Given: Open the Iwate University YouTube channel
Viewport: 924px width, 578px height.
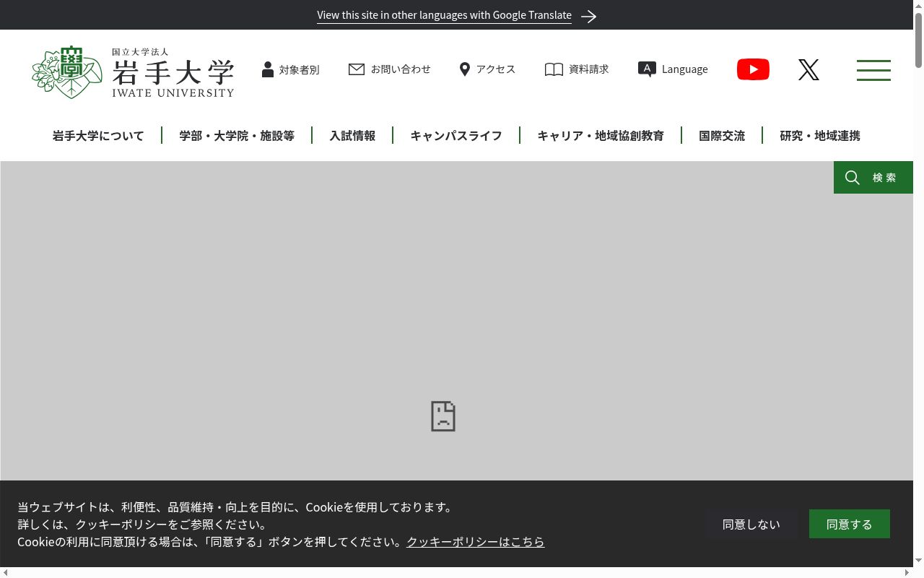Looking at the screenshot, I should click(x=753, y=69).
